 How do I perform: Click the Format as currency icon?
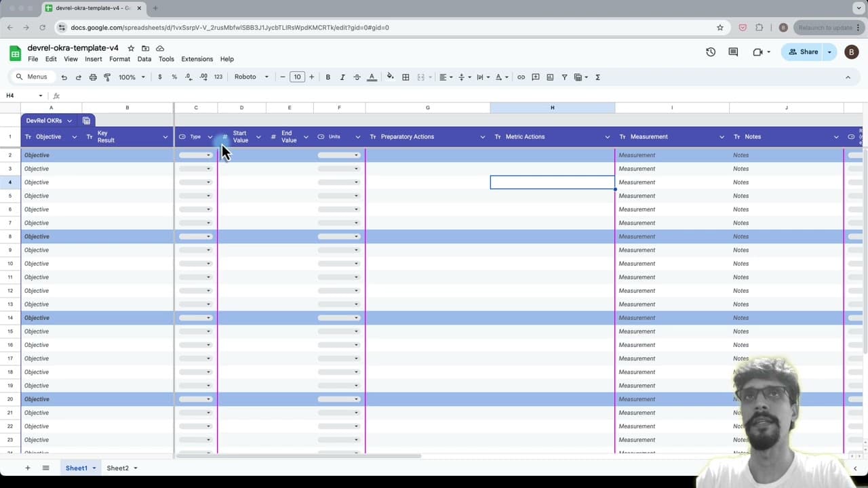[x=159, y=77]
